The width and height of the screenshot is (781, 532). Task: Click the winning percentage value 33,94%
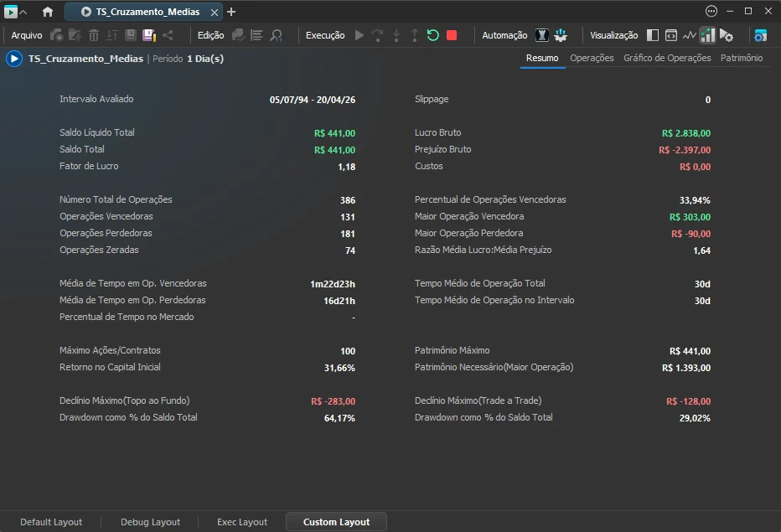coord(695,200)
